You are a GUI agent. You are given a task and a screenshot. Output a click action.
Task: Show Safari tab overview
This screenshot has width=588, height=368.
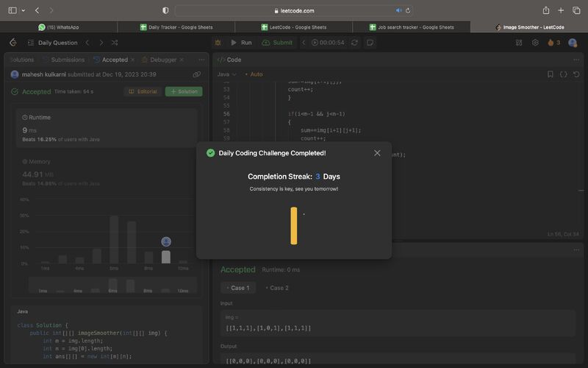tap(576, 10)
